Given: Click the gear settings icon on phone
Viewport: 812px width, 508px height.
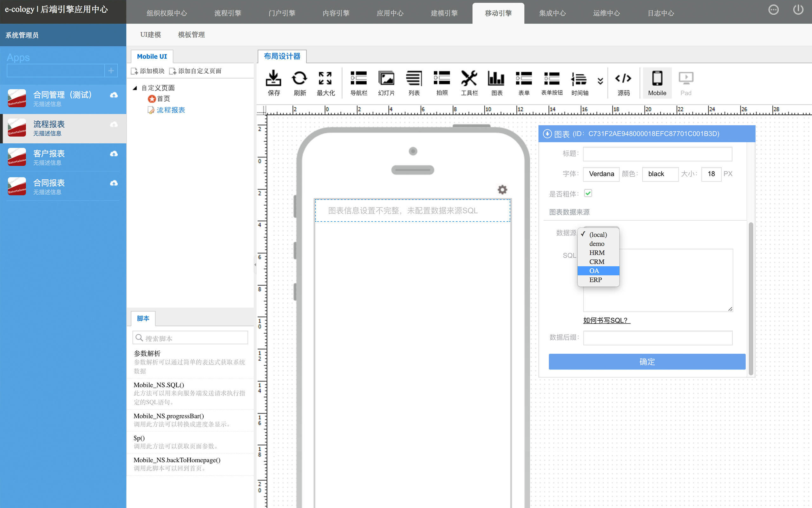Looking at the screenshot, I should 502,190.
